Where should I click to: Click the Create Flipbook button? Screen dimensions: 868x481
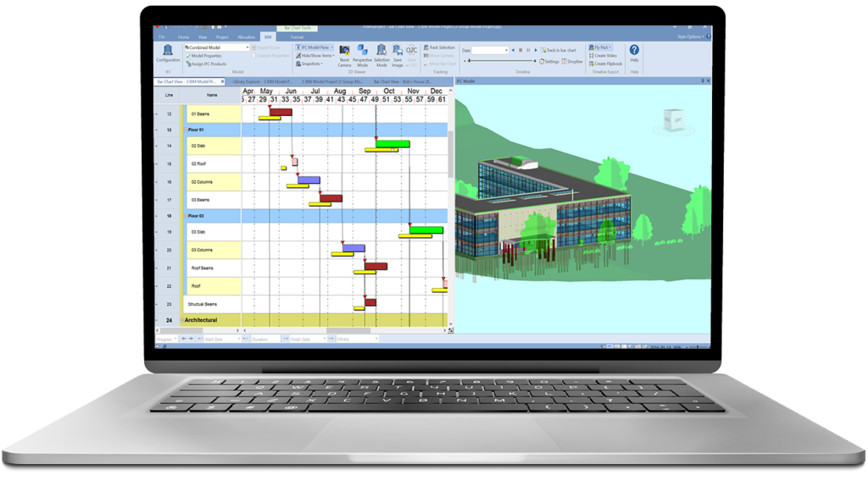[606, 64]
